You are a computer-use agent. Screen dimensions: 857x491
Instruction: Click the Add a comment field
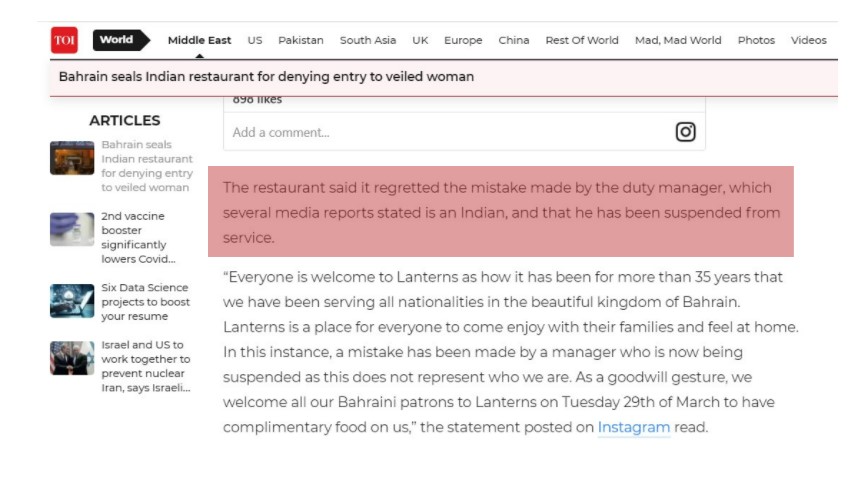(440, 132)
